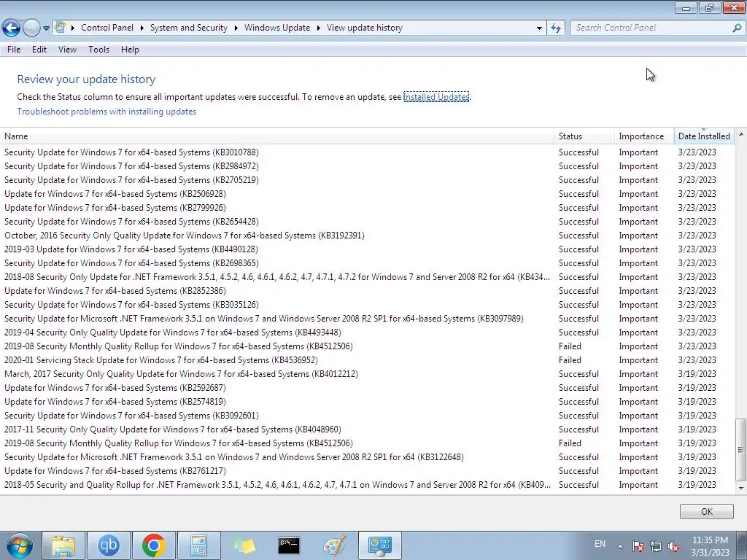Open the Windows Start button
This screenshot has width=747, height=560.
pyautogui.click(x=18, y=545)
